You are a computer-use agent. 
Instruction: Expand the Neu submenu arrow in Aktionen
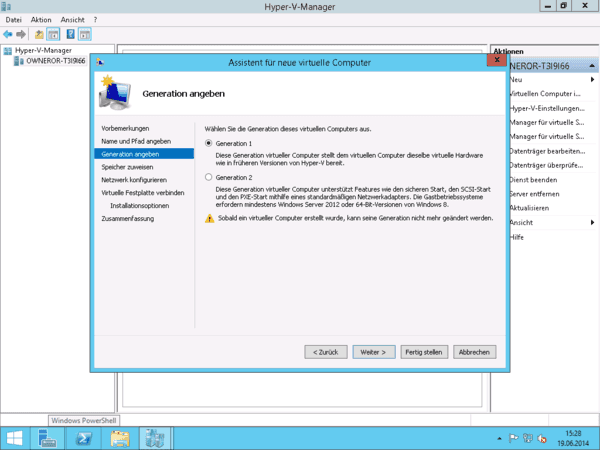pyautogui.click(x=592, y=80)
